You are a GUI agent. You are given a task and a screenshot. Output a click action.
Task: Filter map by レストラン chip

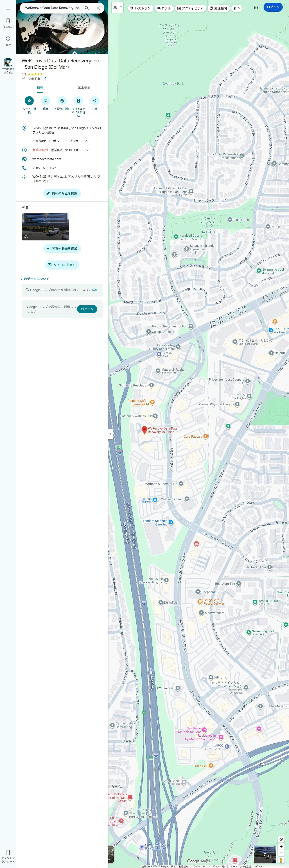tap(141, 8)
